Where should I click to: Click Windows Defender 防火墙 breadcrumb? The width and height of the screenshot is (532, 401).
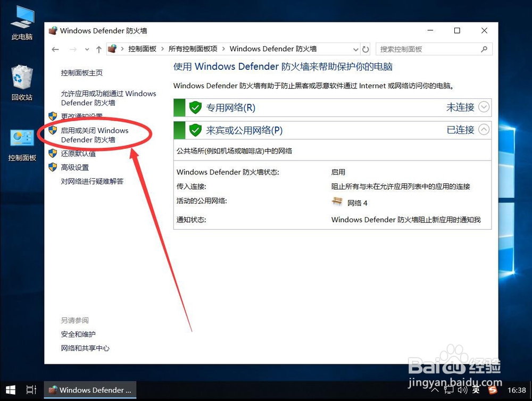273,49
